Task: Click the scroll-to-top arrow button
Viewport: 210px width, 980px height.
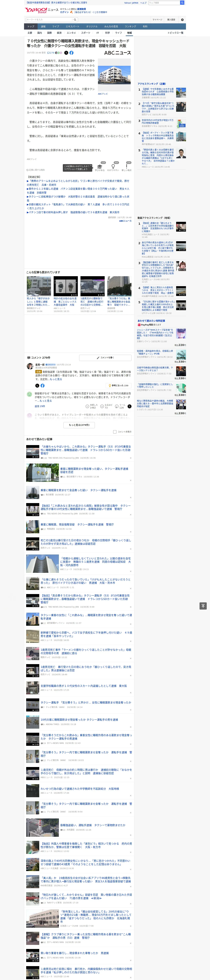Action: 203,606
